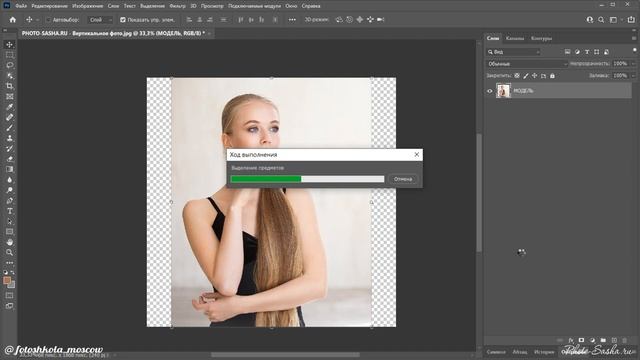
Task: Switch to the Каналы tab
Action: coord(515,38)
